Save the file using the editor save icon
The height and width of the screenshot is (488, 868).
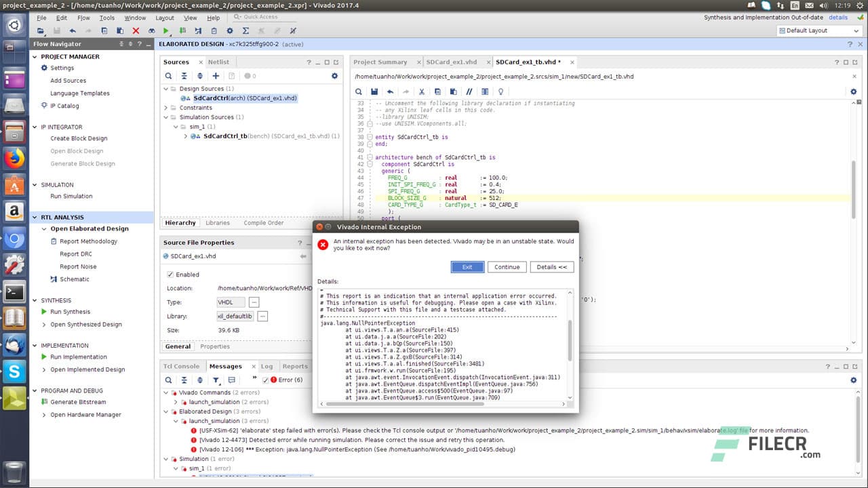[374, 91]
